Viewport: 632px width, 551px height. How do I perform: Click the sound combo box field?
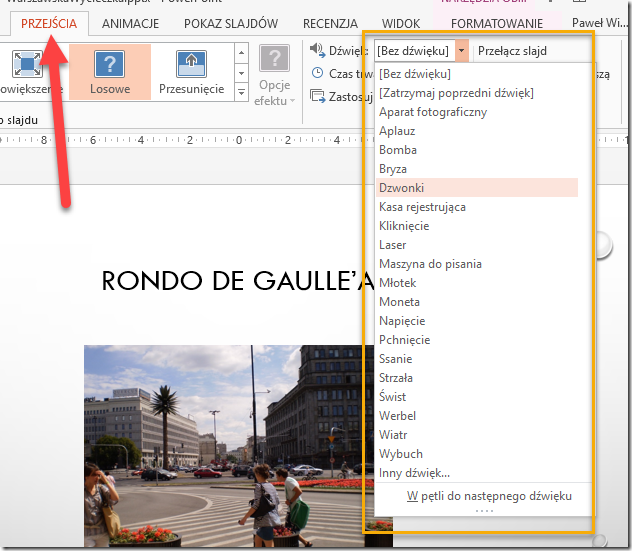415,51
